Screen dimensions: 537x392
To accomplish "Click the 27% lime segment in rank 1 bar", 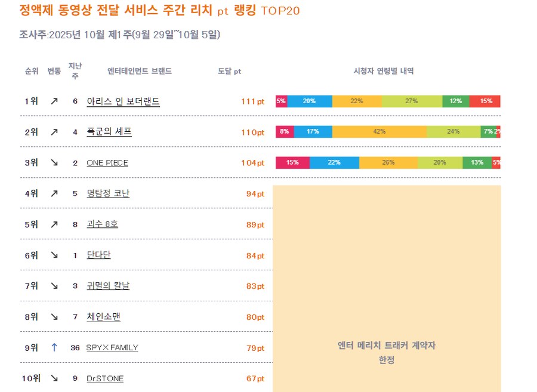I will 412,101.
